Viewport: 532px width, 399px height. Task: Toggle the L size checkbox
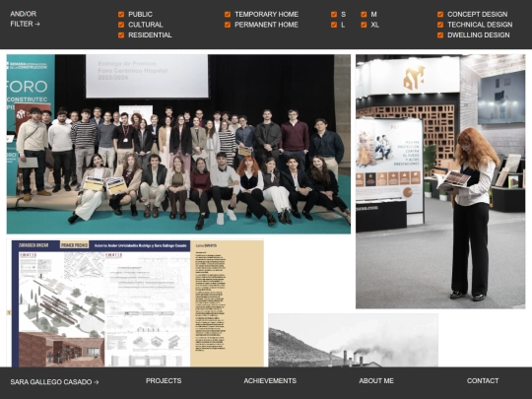(x=334, y=25)
